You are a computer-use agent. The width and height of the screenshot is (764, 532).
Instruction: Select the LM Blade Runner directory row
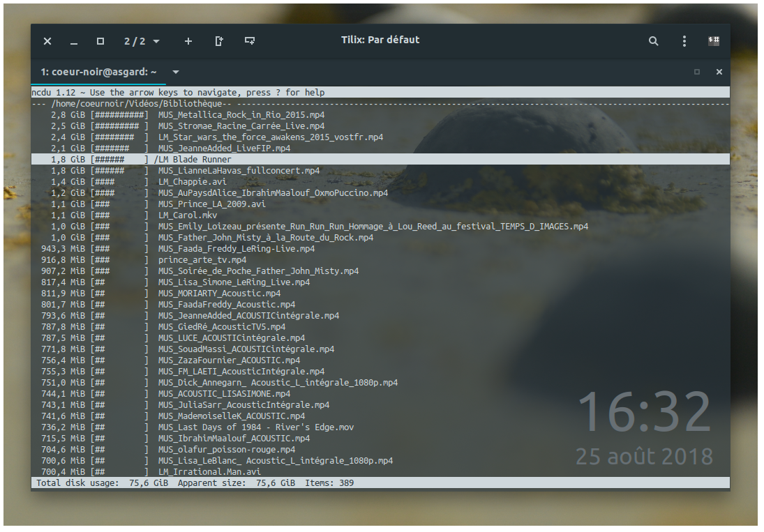click(380, 159)
